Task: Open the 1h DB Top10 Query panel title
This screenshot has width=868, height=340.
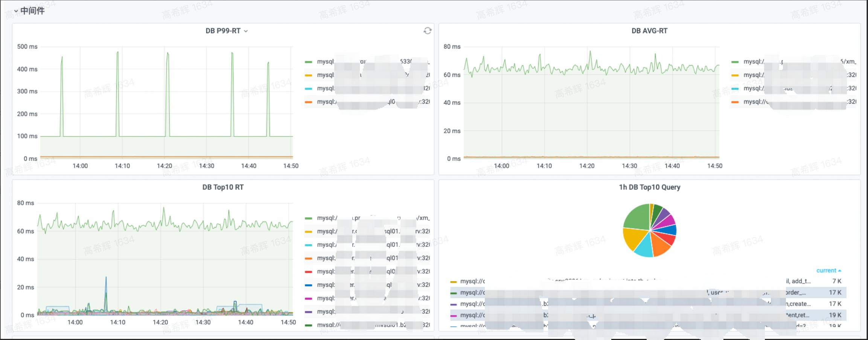Action: [649, 187]
